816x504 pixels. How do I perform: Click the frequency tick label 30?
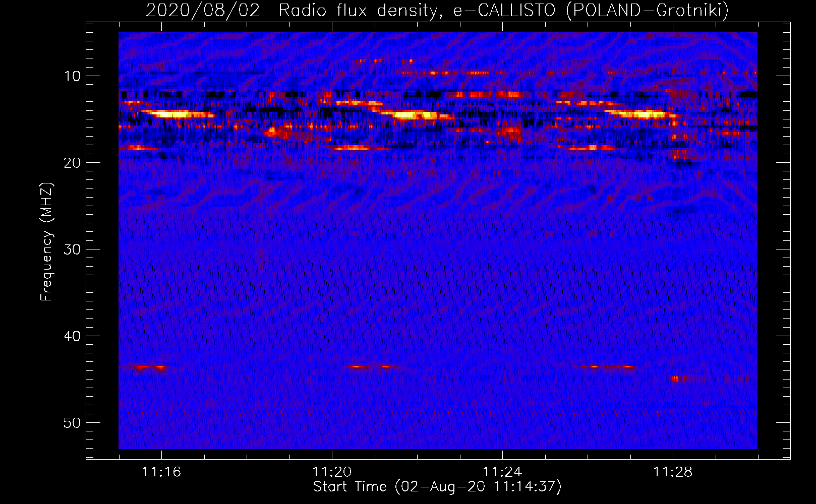[x=73, y=249]
